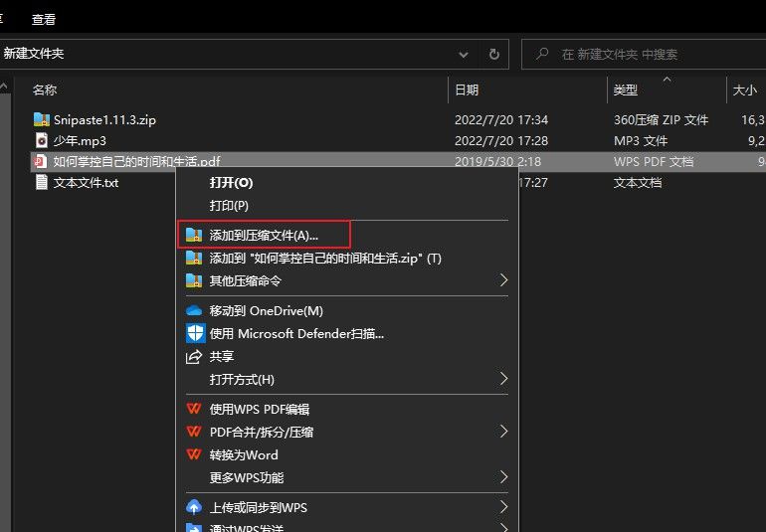The width and height of the screenshot is (766, 532).
Task: Click the Snipaste1.11.3.zip archive icon
Action: 42,119
